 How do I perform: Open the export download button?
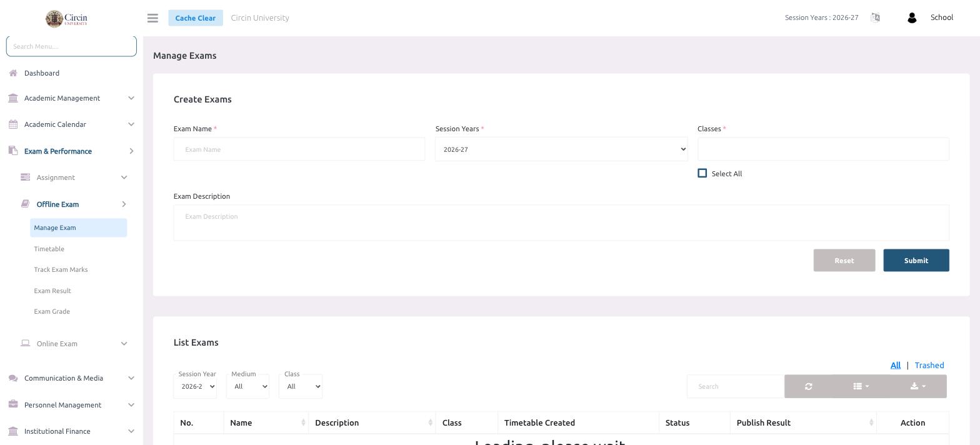click(x=918, y=386)
